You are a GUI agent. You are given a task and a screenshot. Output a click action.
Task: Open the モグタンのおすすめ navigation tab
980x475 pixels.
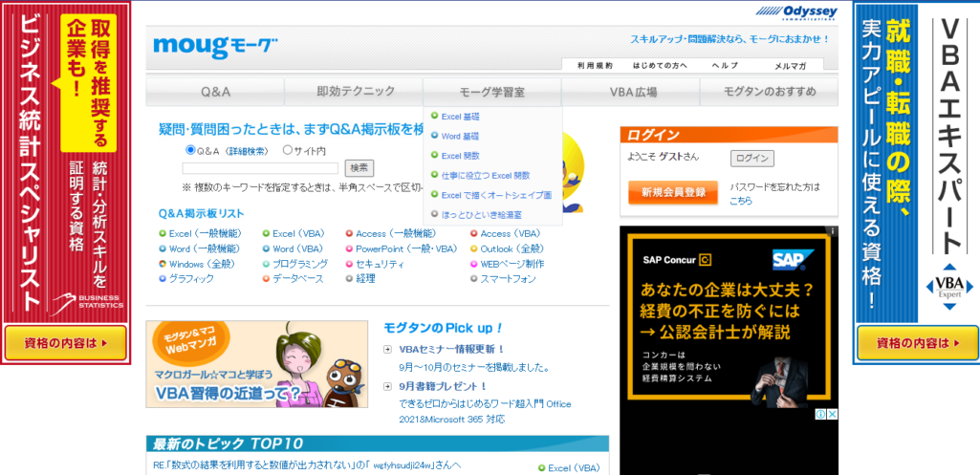[x=770, y=92]
